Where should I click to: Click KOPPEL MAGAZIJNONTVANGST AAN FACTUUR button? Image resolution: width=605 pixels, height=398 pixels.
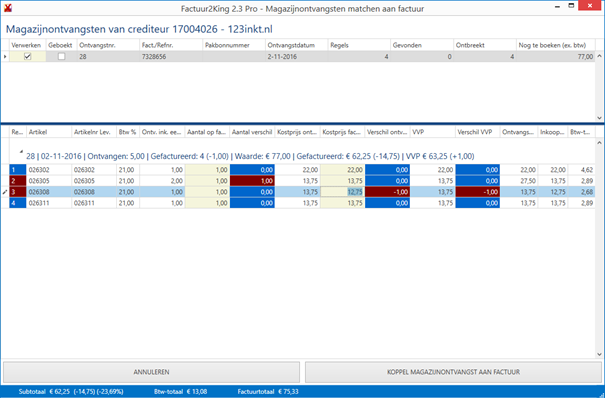pyautogui.click(x=453, y=372)
